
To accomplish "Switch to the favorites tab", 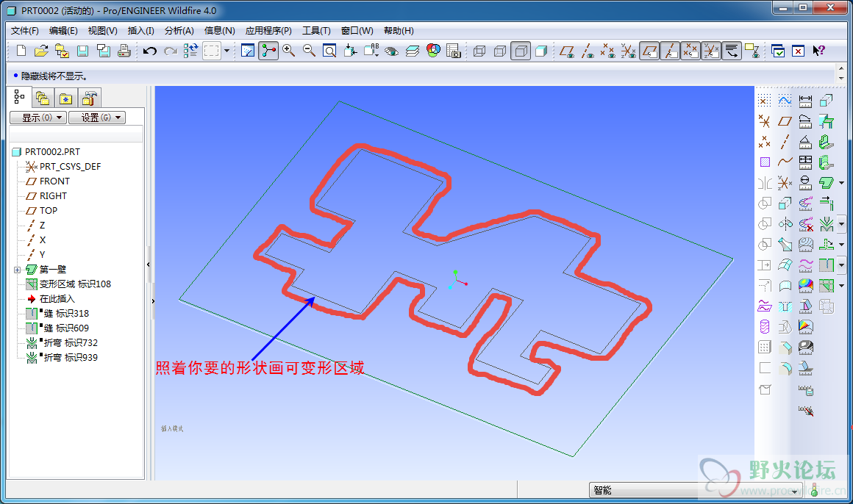I will (66, 98).
